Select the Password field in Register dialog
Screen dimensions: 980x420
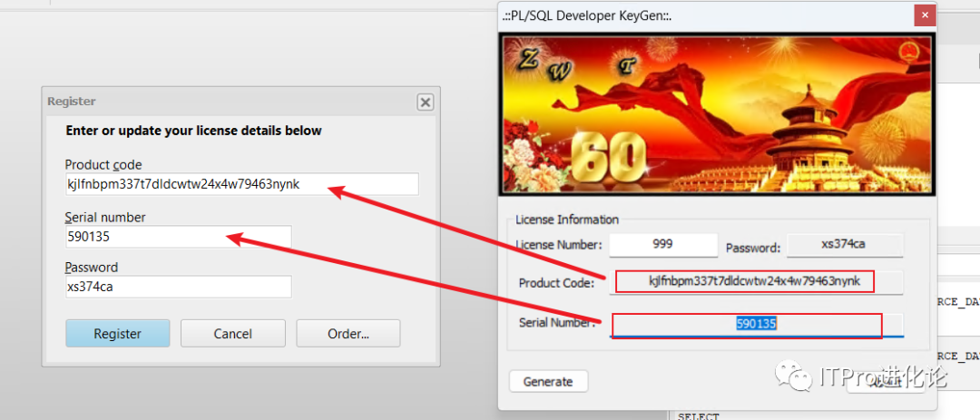(x=178, y=287)
